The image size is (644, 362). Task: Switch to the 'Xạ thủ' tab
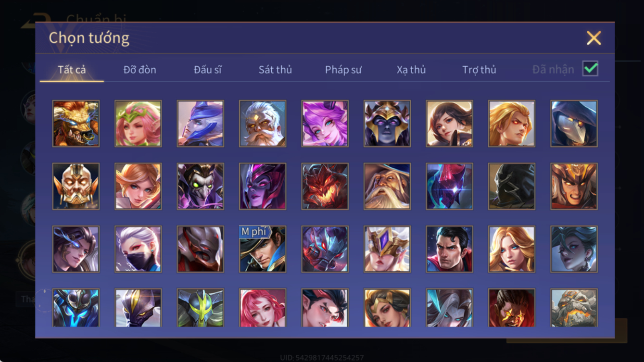pyautogui.click(x=411, y=70)
